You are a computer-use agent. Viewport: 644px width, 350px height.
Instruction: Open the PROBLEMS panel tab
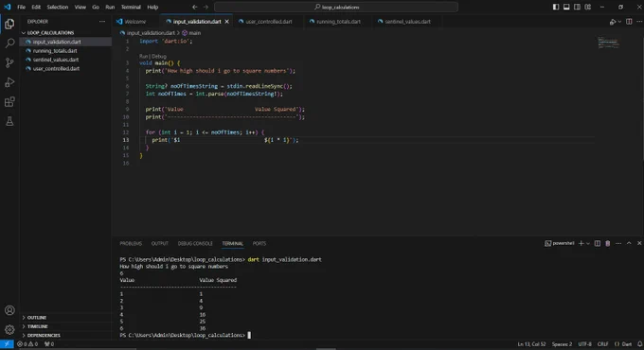(131, 243)
